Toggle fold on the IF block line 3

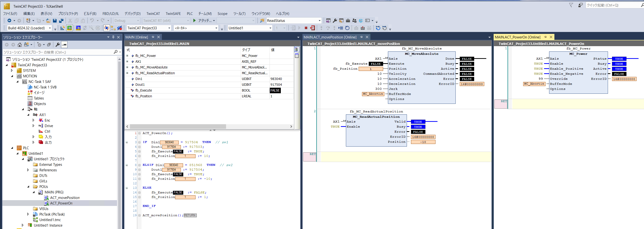[127, 142]
